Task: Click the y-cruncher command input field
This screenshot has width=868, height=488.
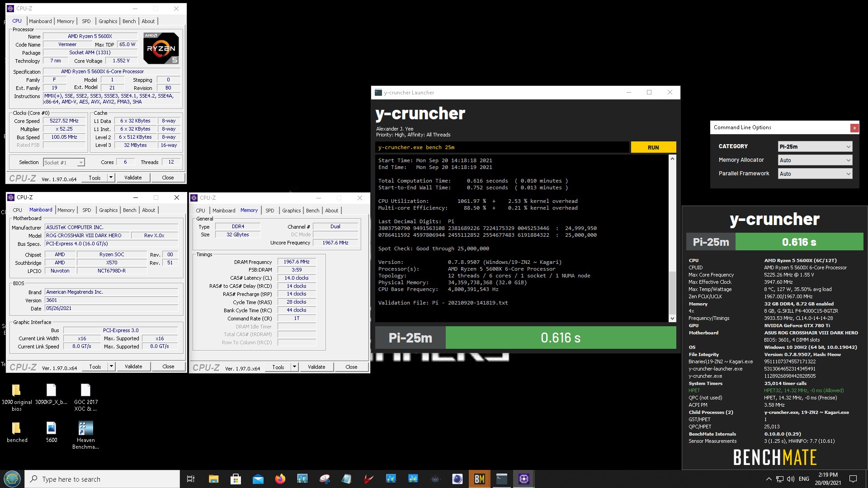Action: (x=502, y=147)
